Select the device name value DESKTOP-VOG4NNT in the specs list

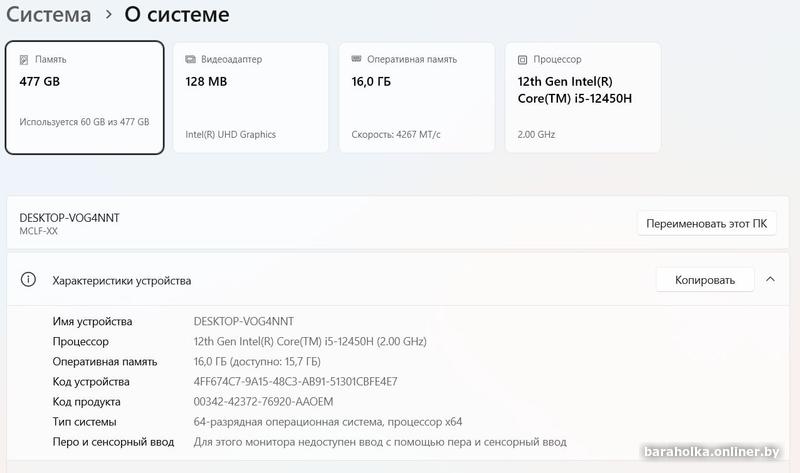(243, 321)
